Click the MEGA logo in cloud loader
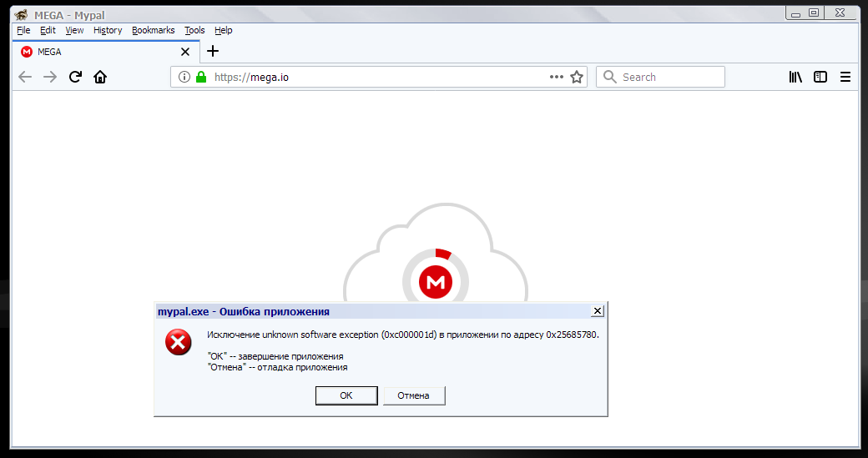This screenshot has width=868, height=458. [436, 282]
